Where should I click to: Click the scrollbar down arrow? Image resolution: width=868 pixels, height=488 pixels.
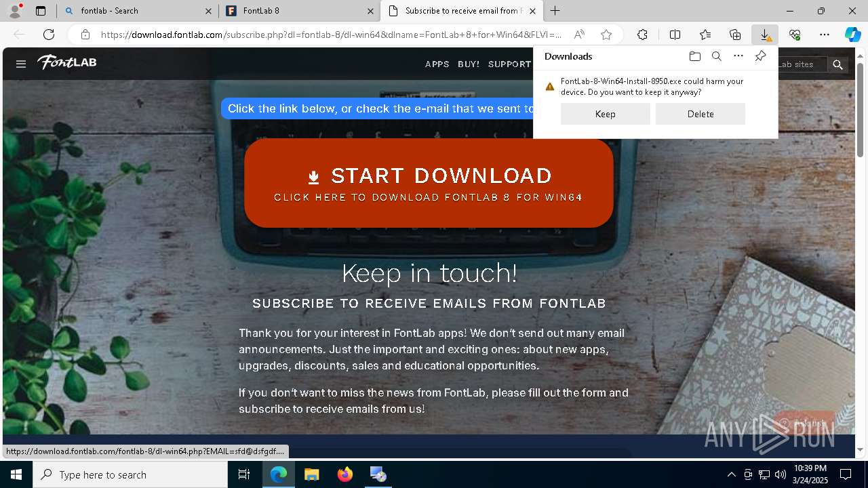[x=861, y=450]
